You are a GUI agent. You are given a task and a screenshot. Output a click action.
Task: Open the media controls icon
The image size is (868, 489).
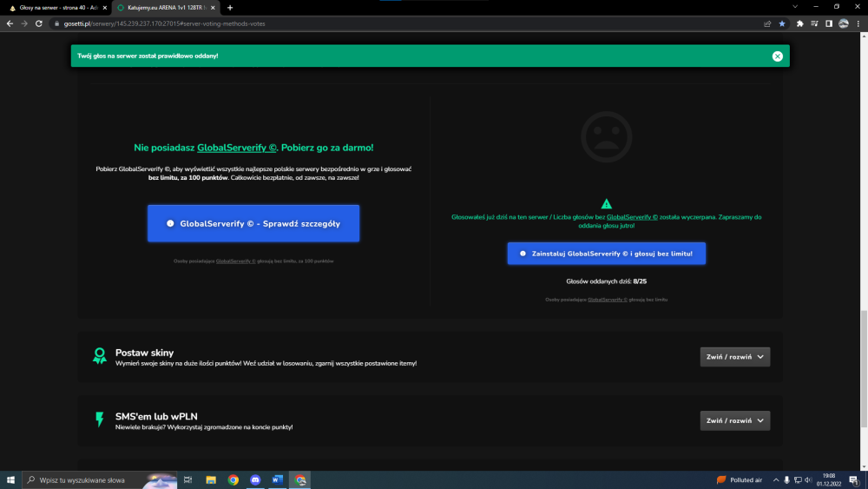[x=814, y=23]
